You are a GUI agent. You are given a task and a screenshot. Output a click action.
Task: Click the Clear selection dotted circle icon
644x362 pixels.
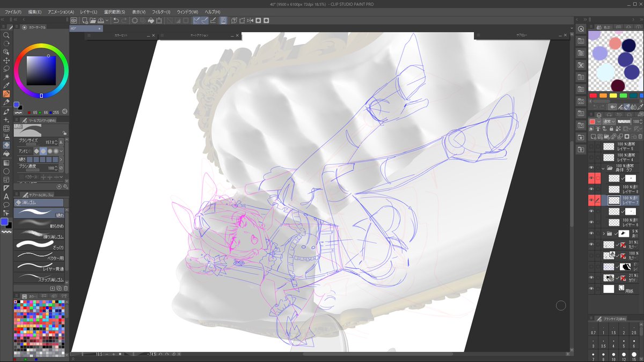click(x=134, y=20)
